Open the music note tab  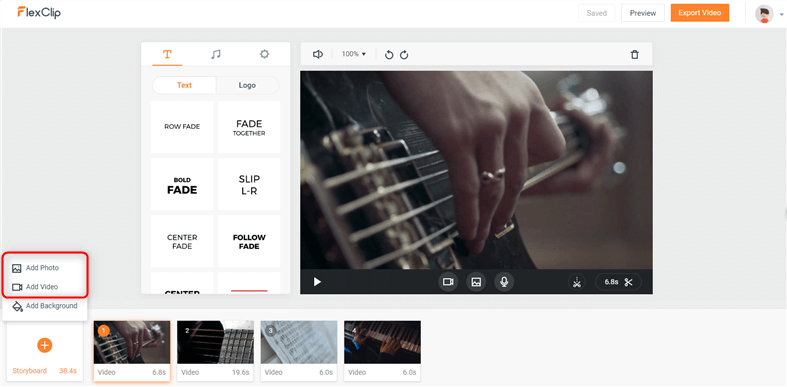(x=216, y=54)
